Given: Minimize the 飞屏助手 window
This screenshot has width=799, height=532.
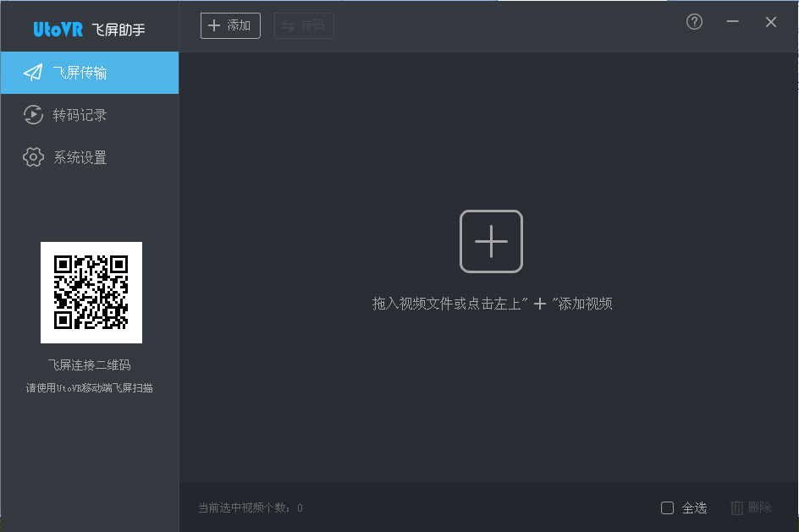Looking at the screenshot, I should [732, 22].
